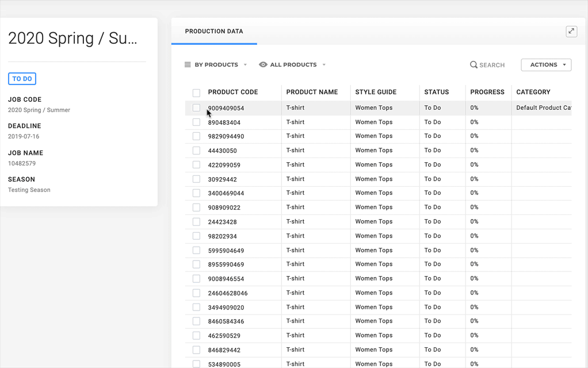
Task: Tick the checkbox for product 8460584346
Action: coord(196,321)
